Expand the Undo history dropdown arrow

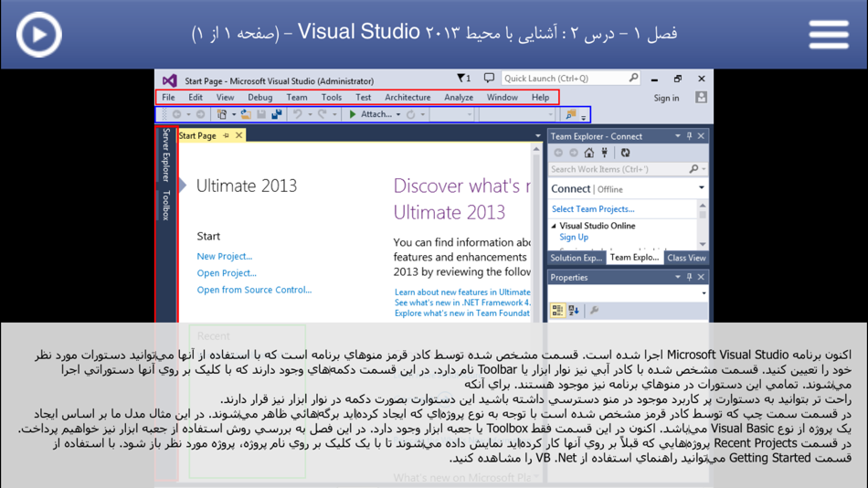tap(310, 114)
